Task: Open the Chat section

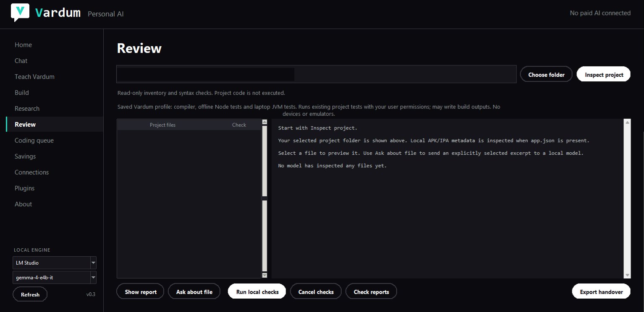Action: tap(21, 61)
